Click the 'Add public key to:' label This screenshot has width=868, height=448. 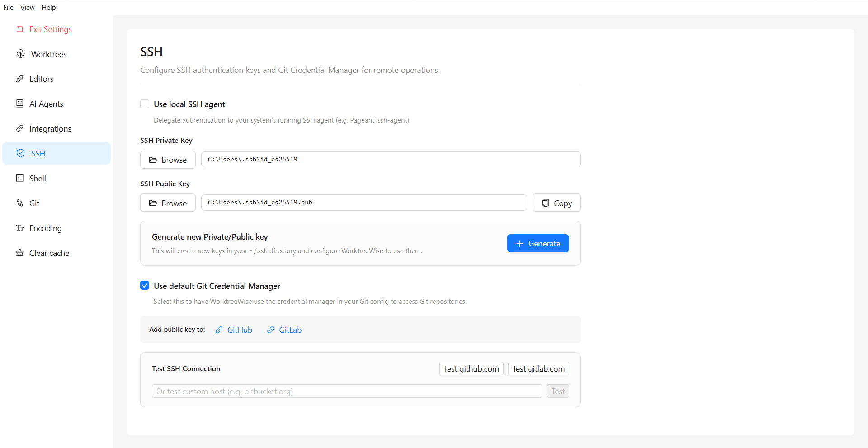click(x=177, y=330)
